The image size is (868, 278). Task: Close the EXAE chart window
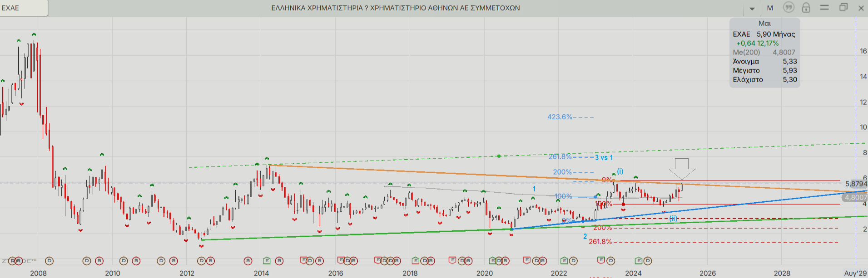point(861,8)
